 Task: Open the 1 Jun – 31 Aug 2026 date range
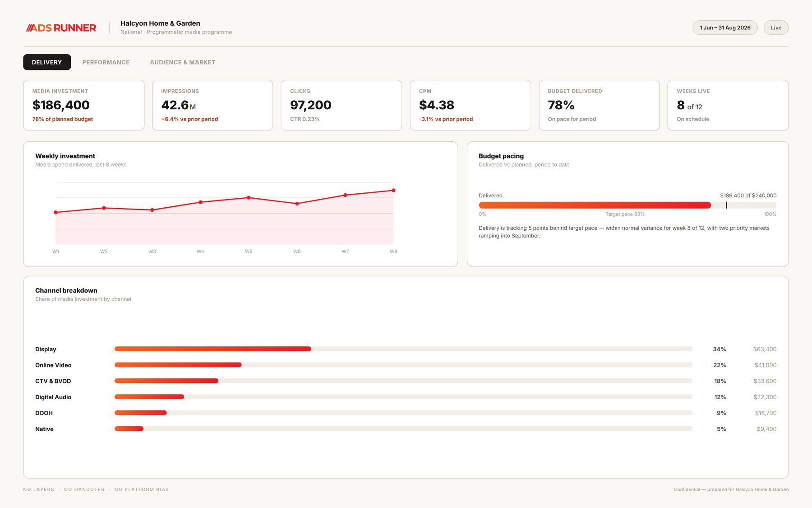(x=725, y=28)
